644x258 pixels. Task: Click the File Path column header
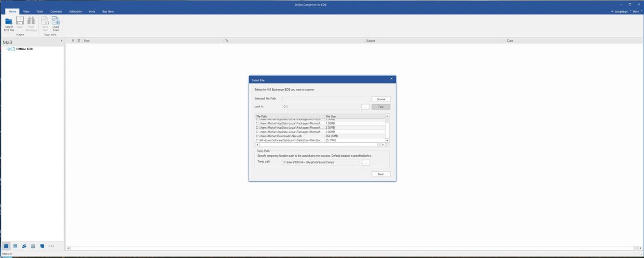click(x=290, y=116)
